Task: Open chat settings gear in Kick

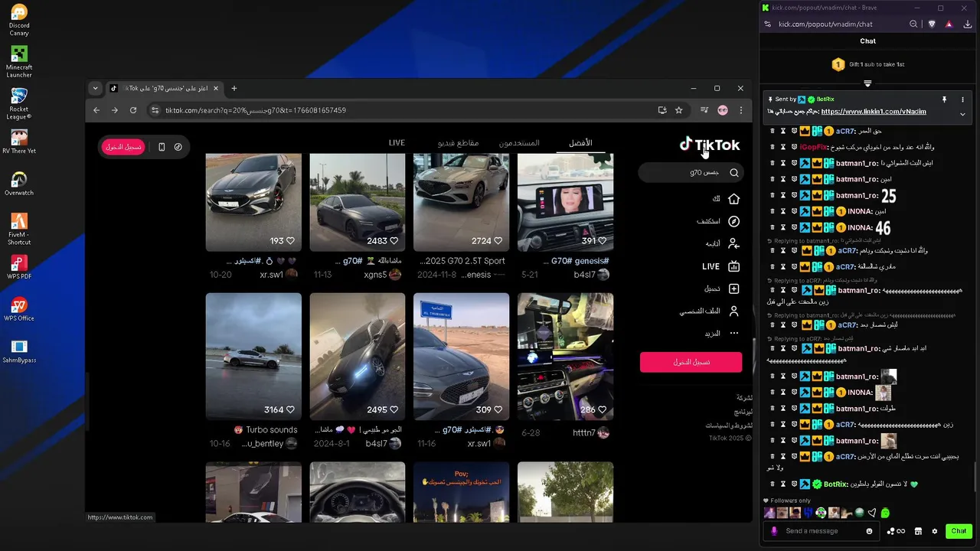Action: tap(934, 531)
